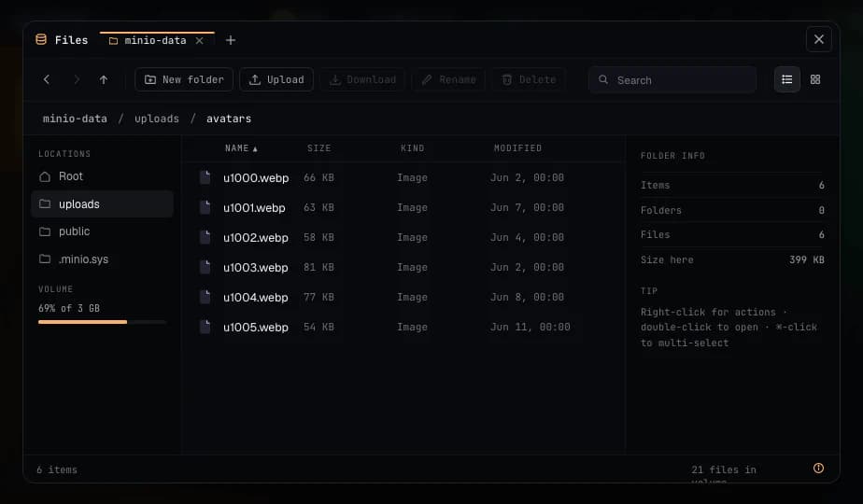Click the .minio.sys folder icon
Viewport: 863px width, 504px height.
tap(45, 259)
